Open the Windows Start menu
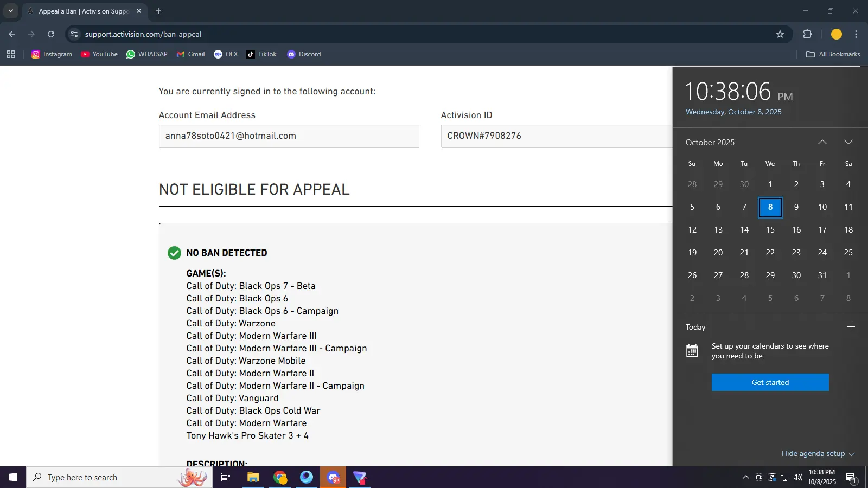Image resolution: width=868 pixels, height=488 pixels. 13,477
